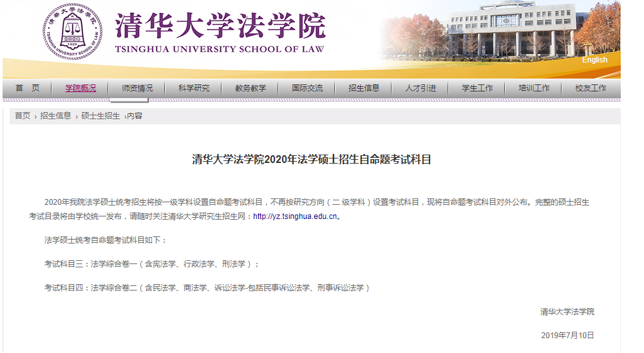Expand the 师资情况 navigation menu

coord(137,88)
